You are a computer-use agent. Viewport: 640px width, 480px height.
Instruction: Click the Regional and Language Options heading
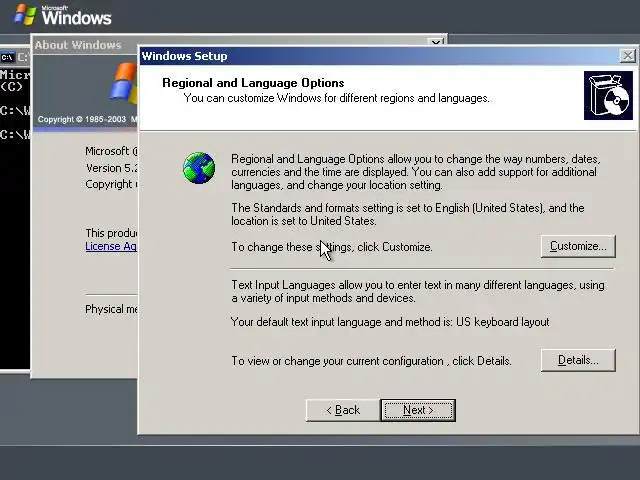click(x=253, y=83)
